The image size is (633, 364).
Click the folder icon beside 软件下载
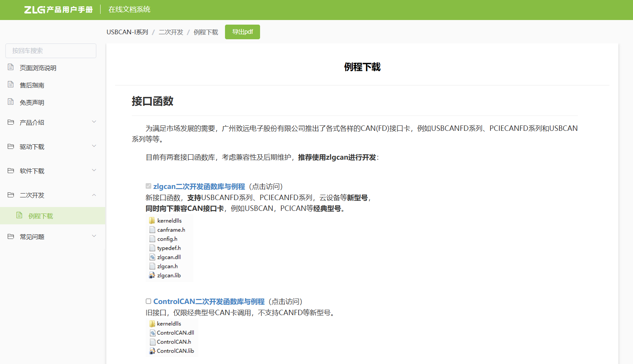pyautogui.click(x=11, y=171)
